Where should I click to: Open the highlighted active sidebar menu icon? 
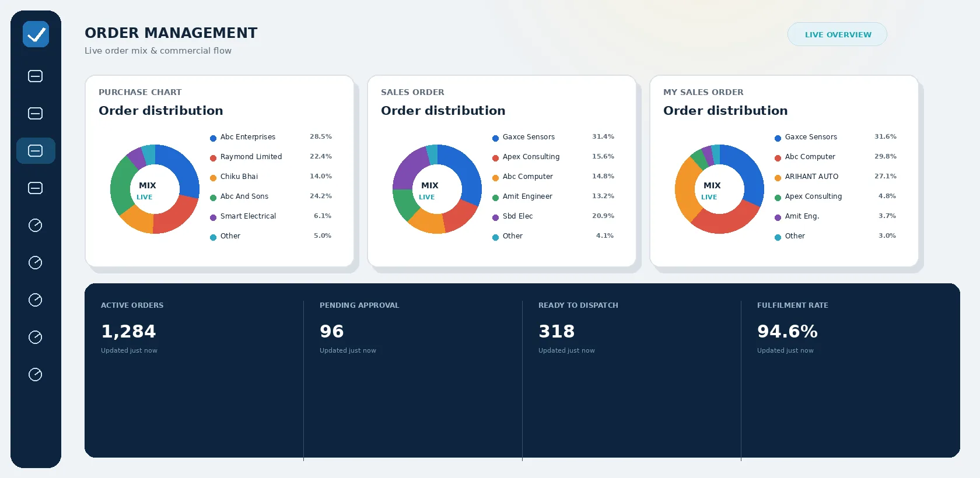pyautogui.click(x=36, y=150)
